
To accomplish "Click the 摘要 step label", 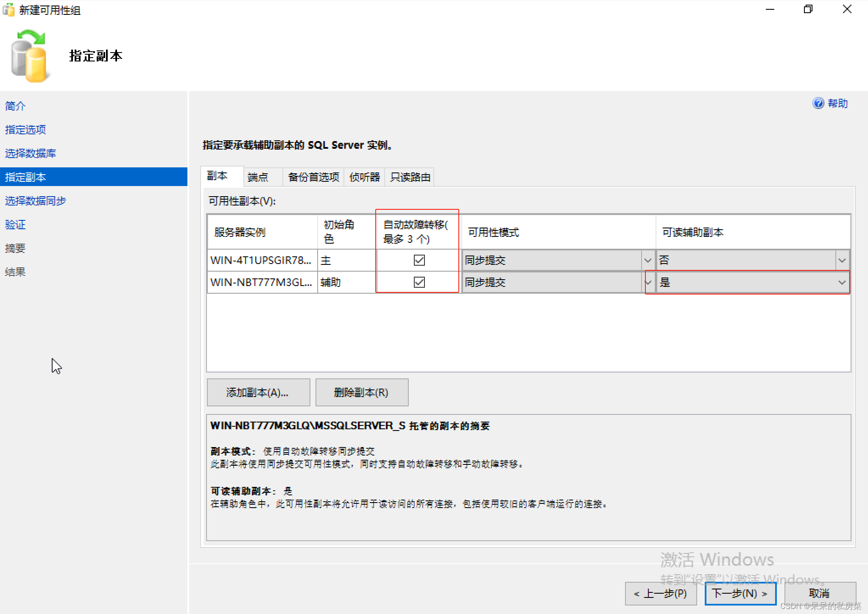I will coord(15,248).
